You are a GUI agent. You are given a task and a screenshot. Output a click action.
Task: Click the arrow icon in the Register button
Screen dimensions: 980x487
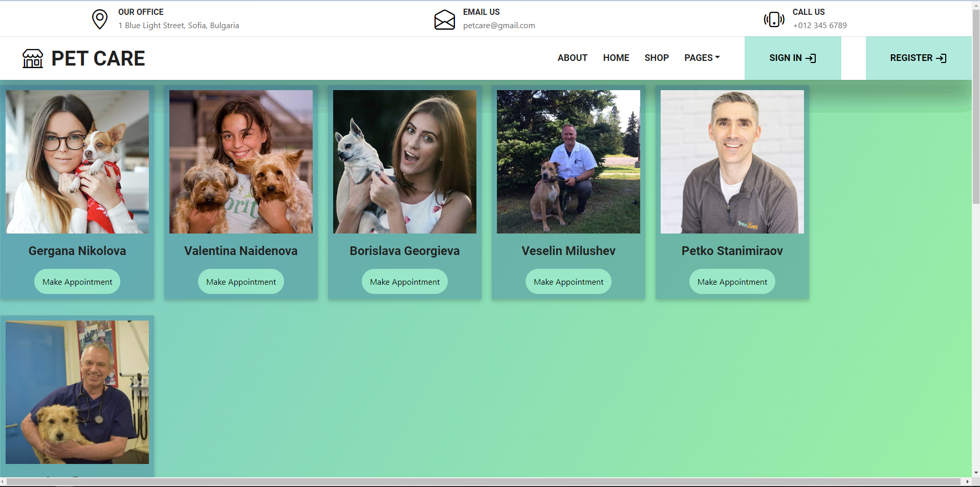941,58
